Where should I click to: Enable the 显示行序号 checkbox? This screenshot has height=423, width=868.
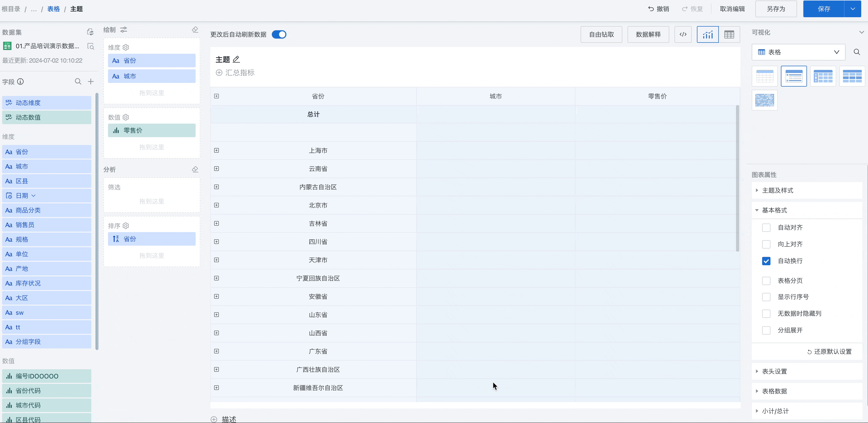(766, 297)
